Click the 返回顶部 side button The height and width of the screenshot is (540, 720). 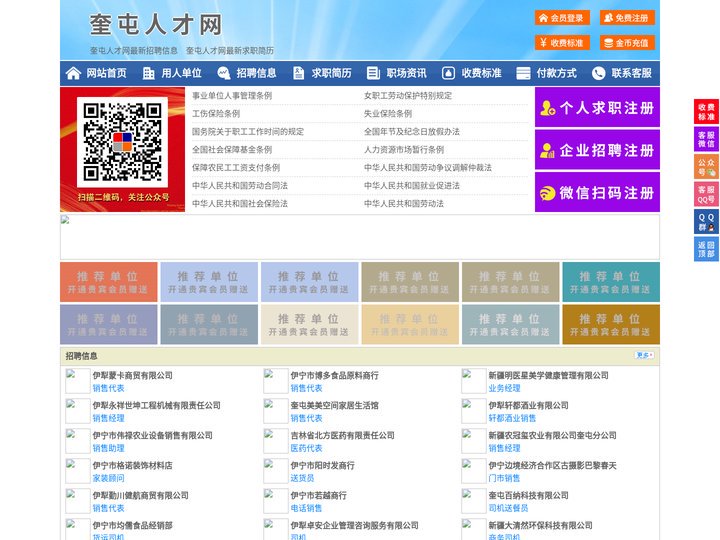click(x=706, y=249)
